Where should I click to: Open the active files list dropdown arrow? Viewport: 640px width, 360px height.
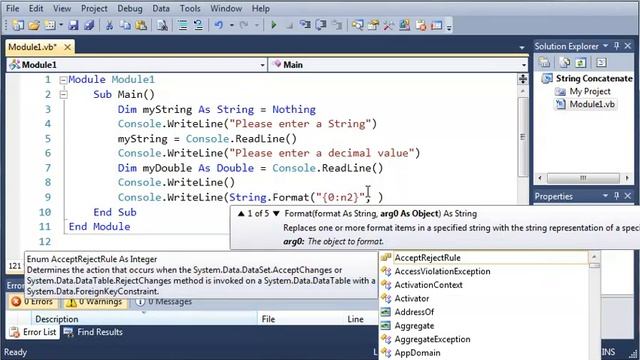pos(522,48)
